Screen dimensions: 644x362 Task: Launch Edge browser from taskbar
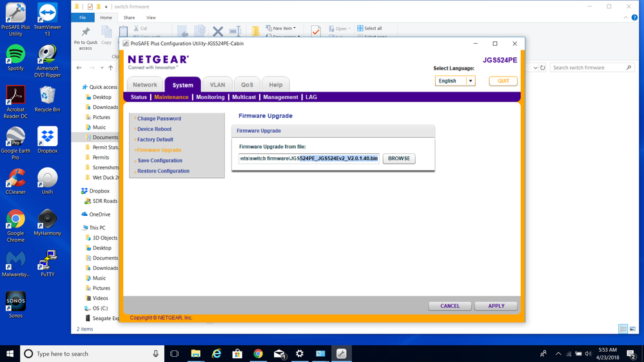click(x=217, y=354)
